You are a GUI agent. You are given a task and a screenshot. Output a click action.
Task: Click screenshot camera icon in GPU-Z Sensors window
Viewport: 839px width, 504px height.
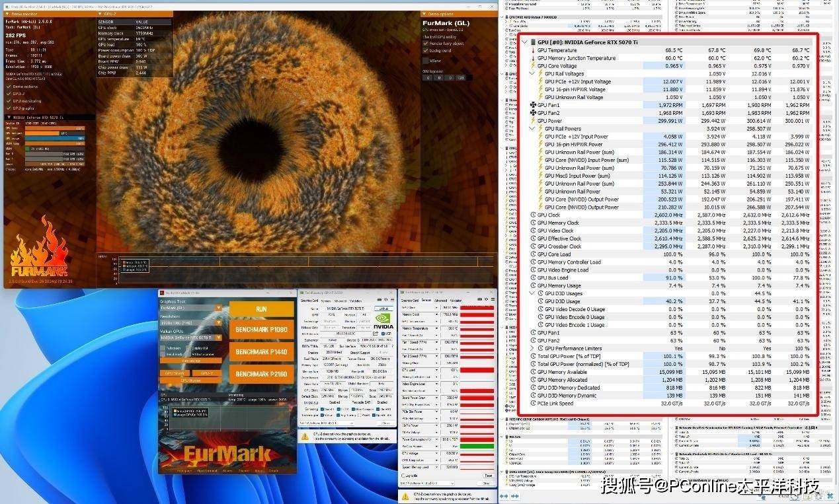(x=479, y=299)
